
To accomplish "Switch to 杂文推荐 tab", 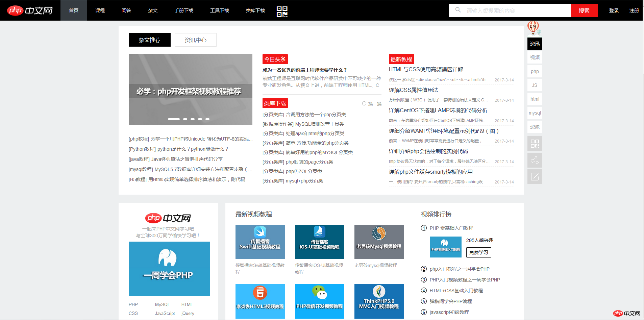I will point(150,40).
